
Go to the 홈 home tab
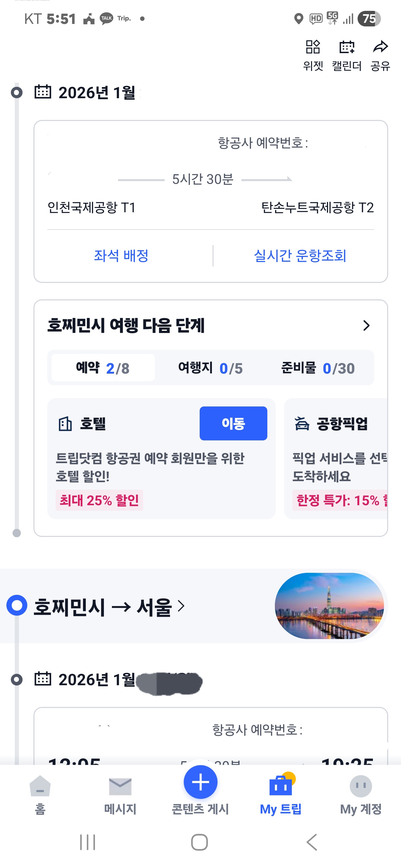point(40,787)
